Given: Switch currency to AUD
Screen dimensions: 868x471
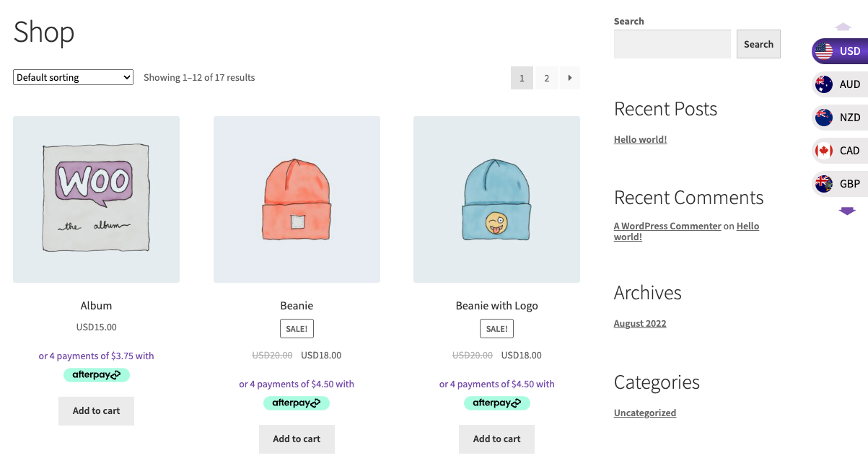Looking at the screenshot, I should (x=839, y=84).
